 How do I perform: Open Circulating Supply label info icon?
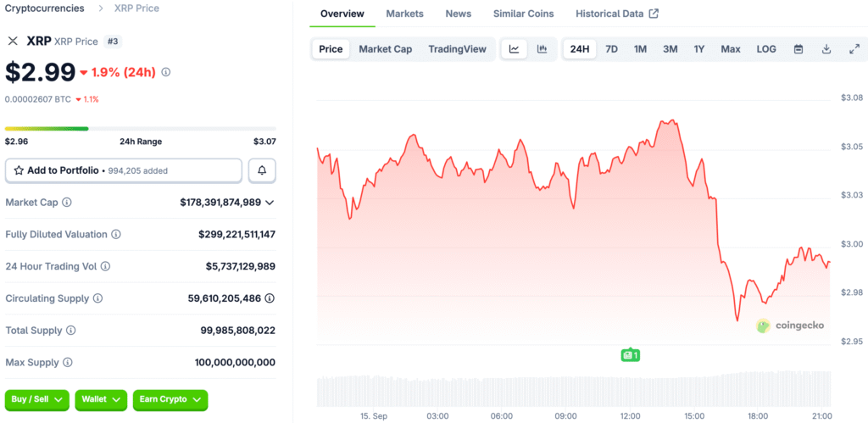point(97,298)
